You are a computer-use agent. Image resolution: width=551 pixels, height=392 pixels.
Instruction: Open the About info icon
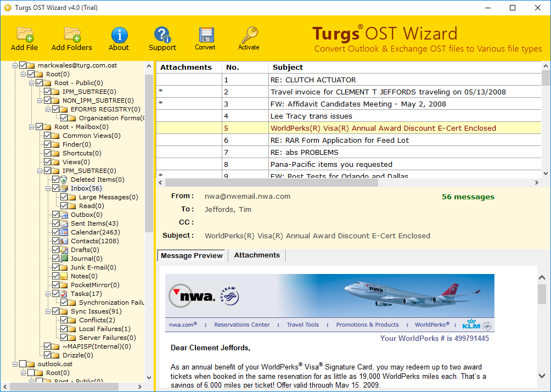coord(119,35)
